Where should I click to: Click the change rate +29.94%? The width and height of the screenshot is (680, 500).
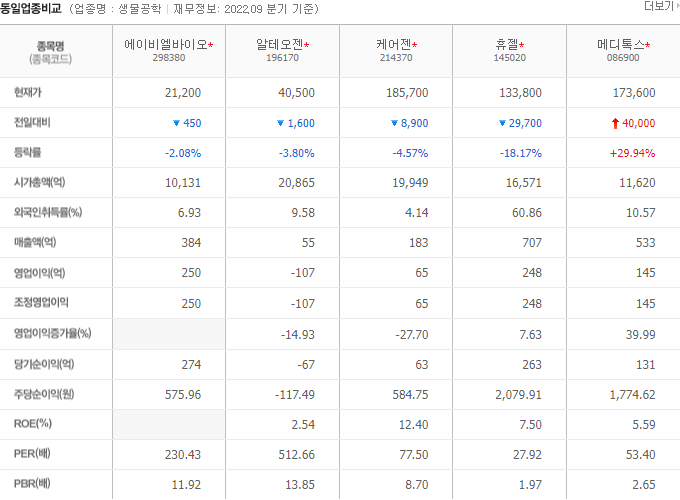coord(632,153)
